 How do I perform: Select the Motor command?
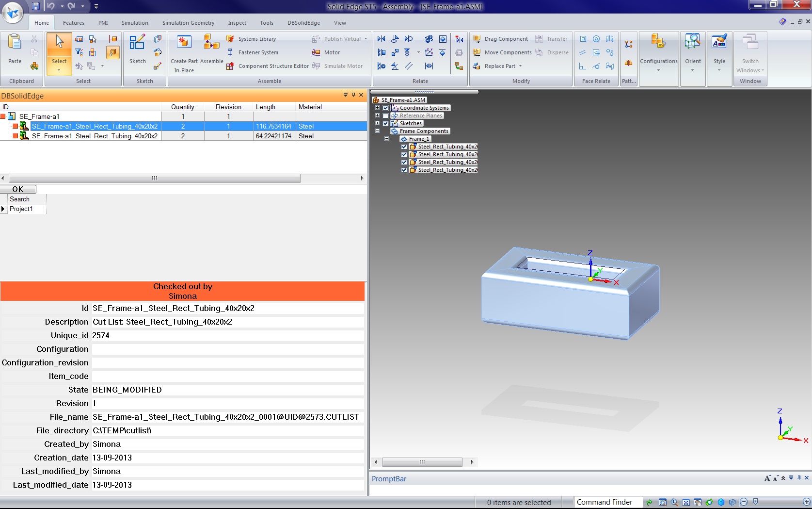326,52
